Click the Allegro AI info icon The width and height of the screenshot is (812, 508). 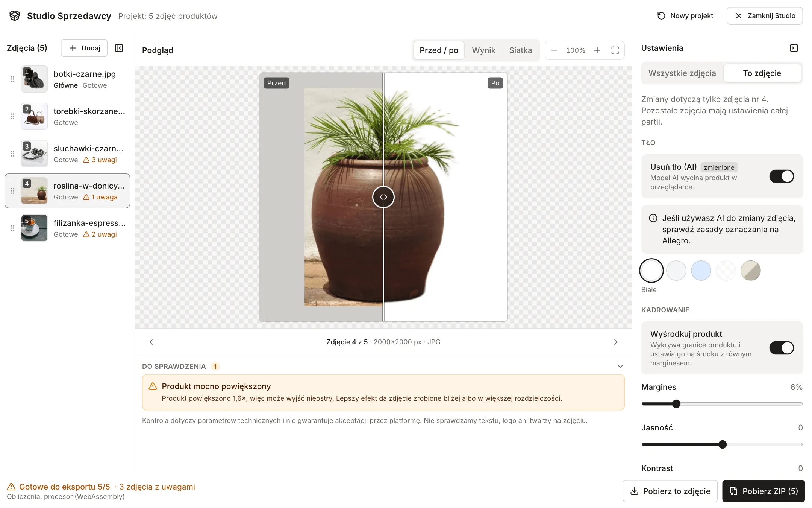click(653, 218)
